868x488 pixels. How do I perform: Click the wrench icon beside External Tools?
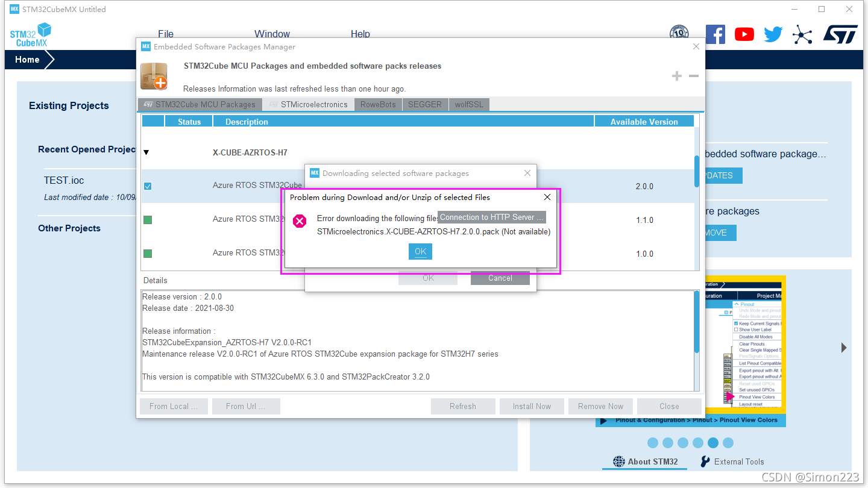[x=705, y=461]
